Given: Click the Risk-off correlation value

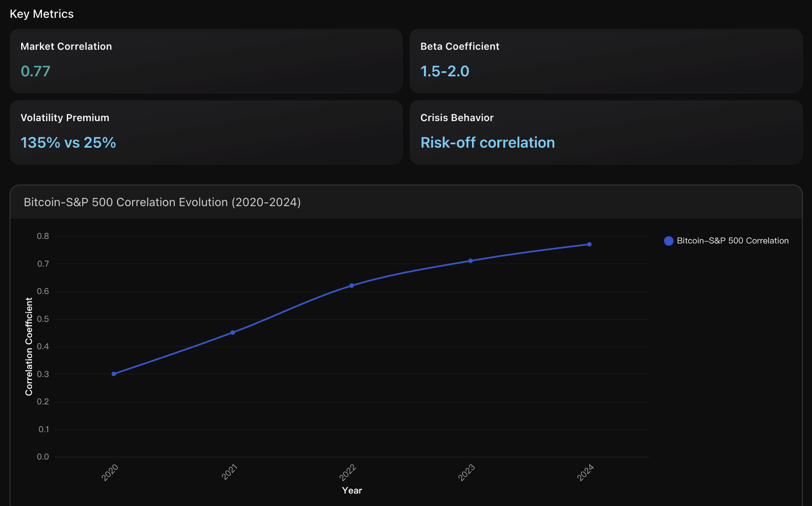Looking at the screenshot, I should [487, 143].
